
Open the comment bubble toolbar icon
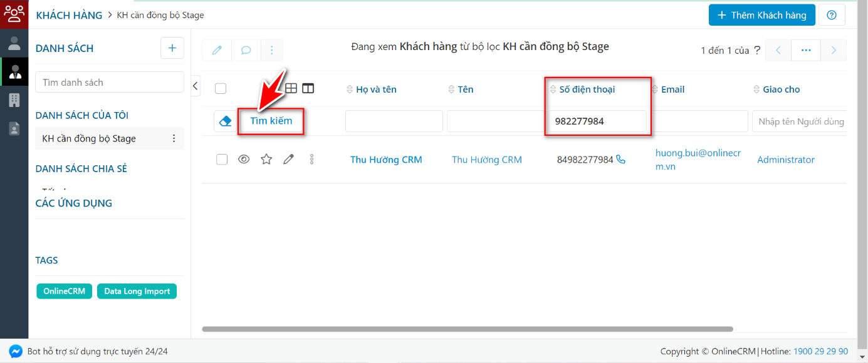246,50
